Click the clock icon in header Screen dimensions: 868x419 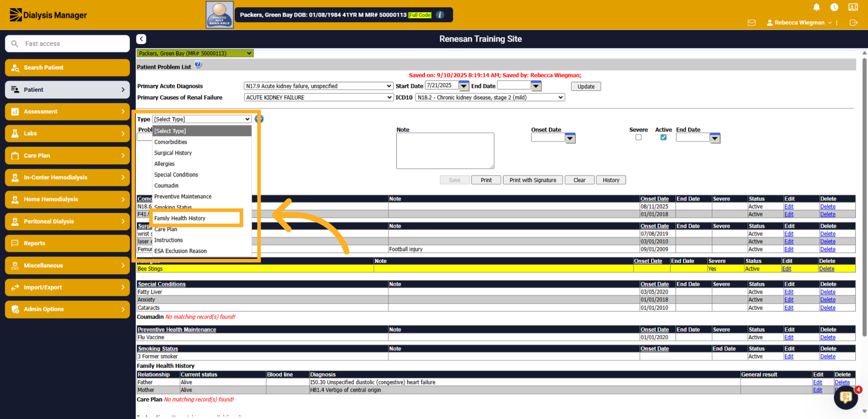834,7
